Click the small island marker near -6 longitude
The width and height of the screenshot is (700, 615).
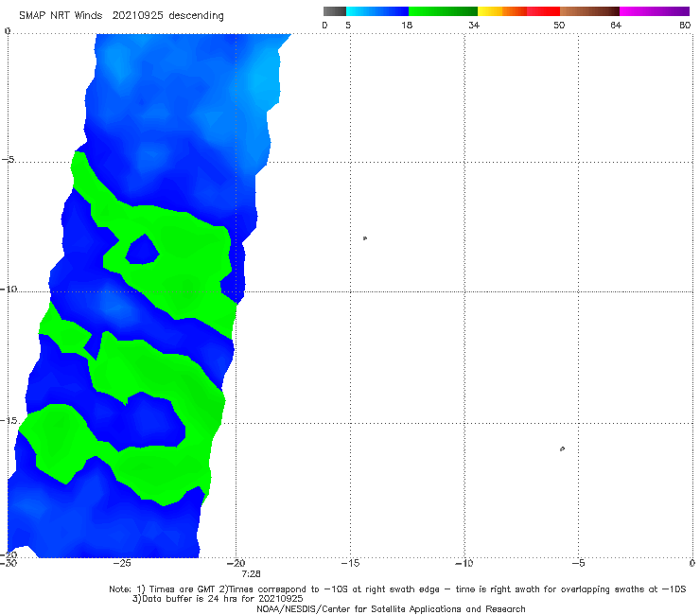(x=562, y=448)
